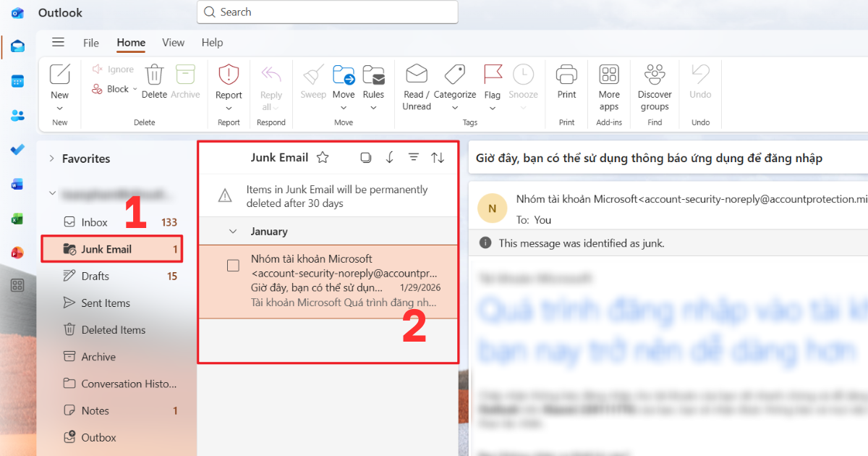The image size is (868, 456).
Task: Select the Print icon in the ribbon
Action: [x=566, y=80]
